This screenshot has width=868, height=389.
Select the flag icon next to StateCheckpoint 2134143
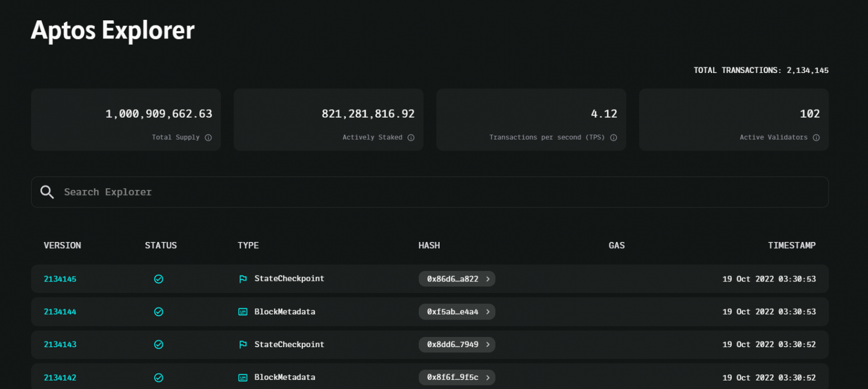pos(243,344)
